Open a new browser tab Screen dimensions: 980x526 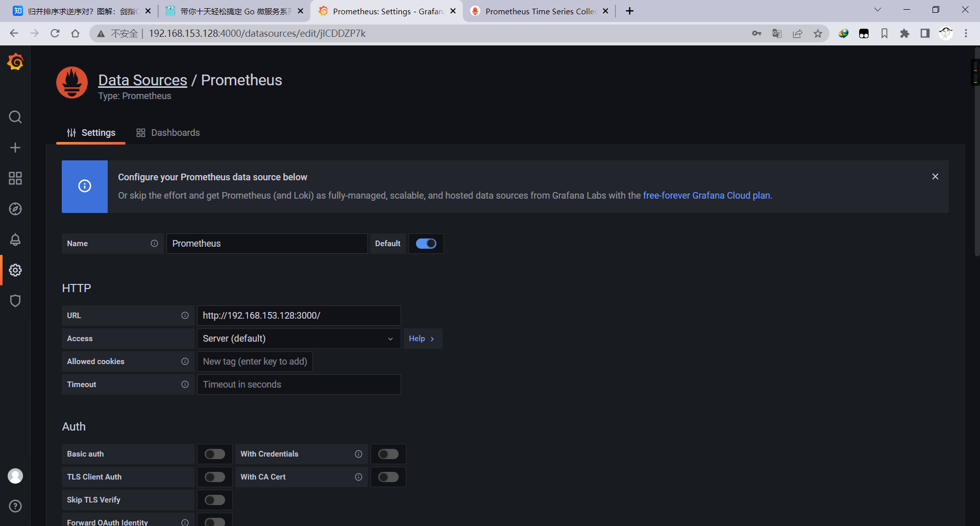click(630, 11)
